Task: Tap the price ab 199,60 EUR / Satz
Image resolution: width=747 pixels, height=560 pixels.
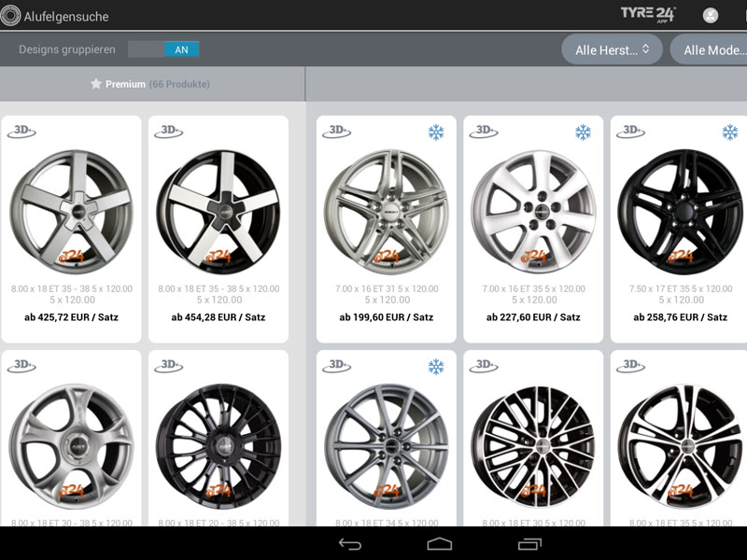Action: pyautogui.click(x=387, y=317)
